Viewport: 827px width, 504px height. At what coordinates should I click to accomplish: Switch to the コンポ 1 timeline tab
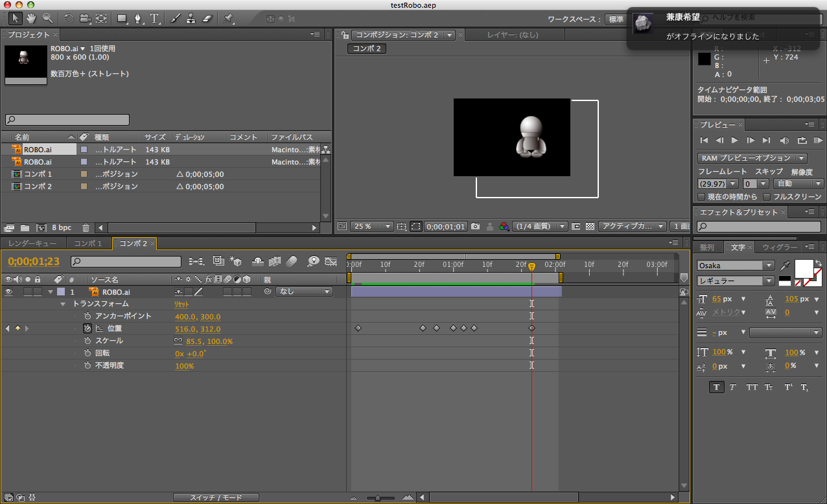87,244
